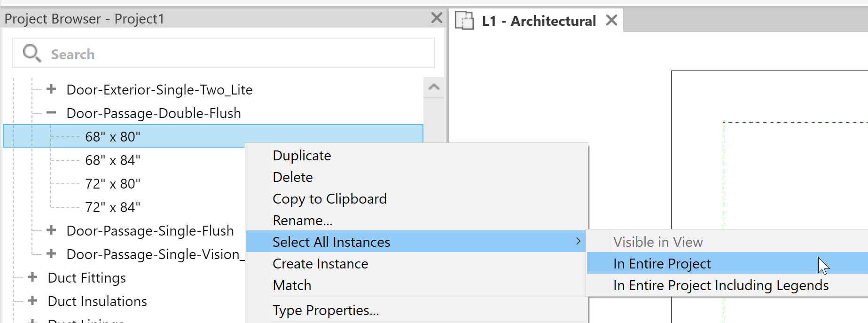This screenshot has height=323, width=868.
Task: Select In Entire Project Including Legends
Action: [x=719, y=285]
